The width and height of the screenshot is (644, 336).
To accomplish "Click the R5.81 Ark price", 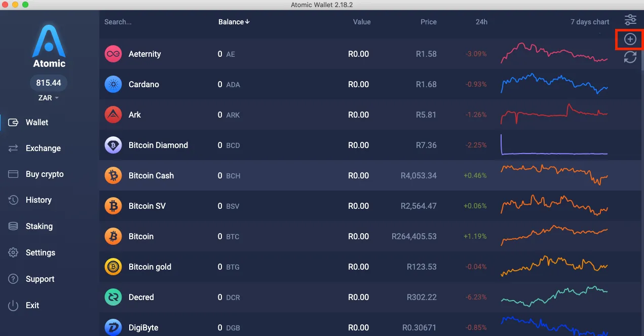I will 426,115.
